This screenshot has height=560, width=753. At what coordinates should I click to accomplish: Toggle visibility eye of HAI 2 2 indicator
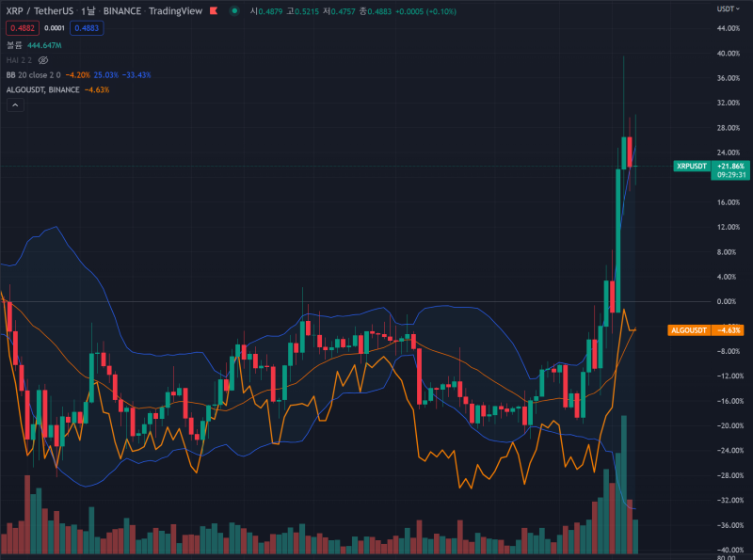43,60
